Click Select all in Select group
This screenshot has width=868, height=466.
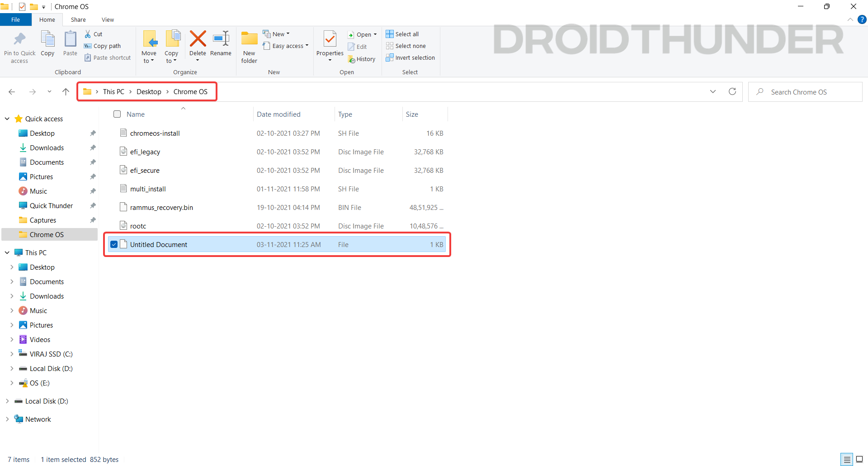click(402, 34)
